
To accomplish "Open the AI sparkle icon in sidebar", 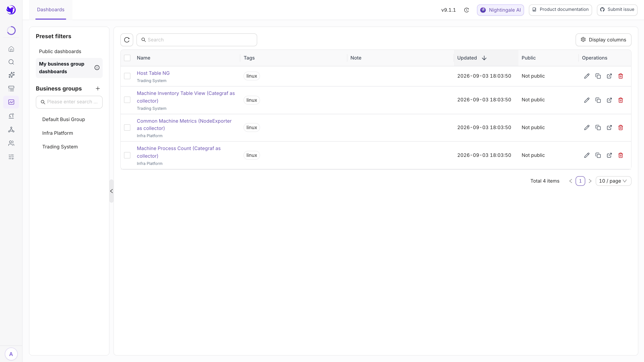I will 11,75.
